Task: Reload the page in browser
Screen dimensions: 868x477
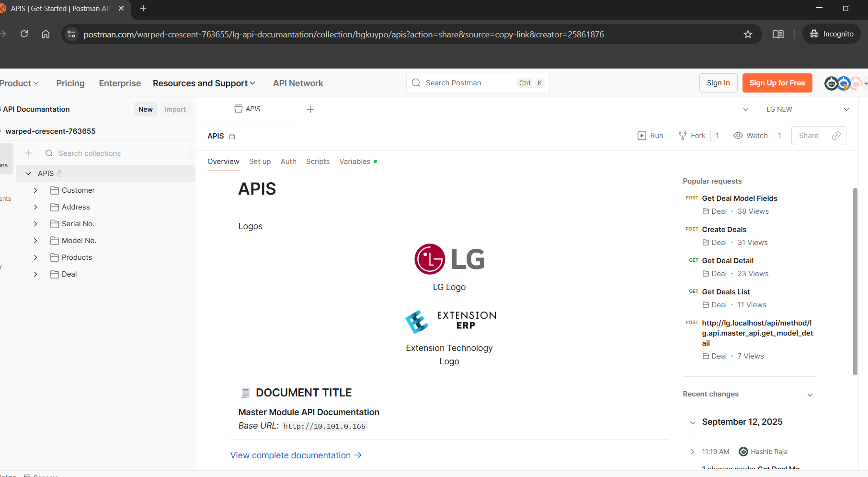Action: (24, 34)
